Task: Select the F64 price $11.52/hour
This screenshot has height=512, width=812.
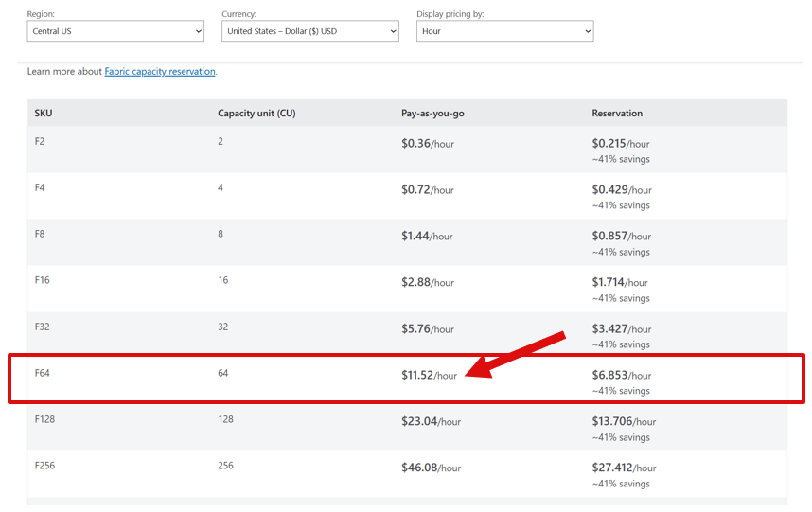Action: tap(429, 375)
